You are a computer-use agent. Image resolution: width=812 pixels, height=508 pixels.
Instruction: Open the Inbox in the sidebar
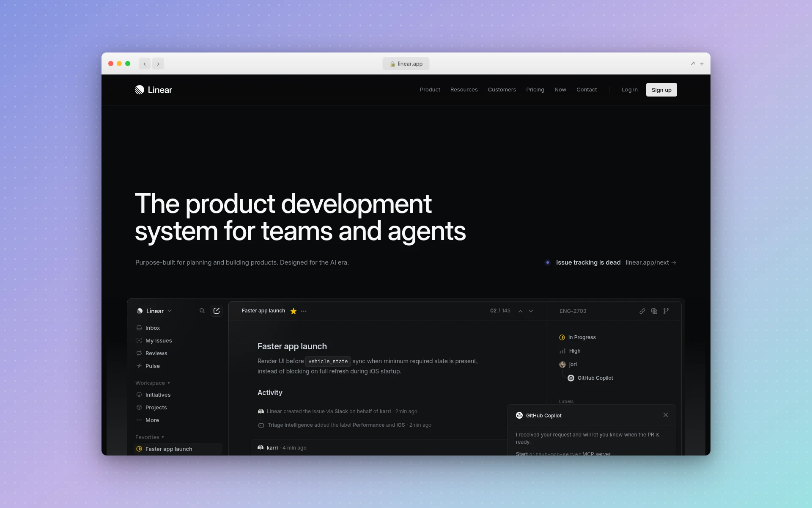pos(152,328)
